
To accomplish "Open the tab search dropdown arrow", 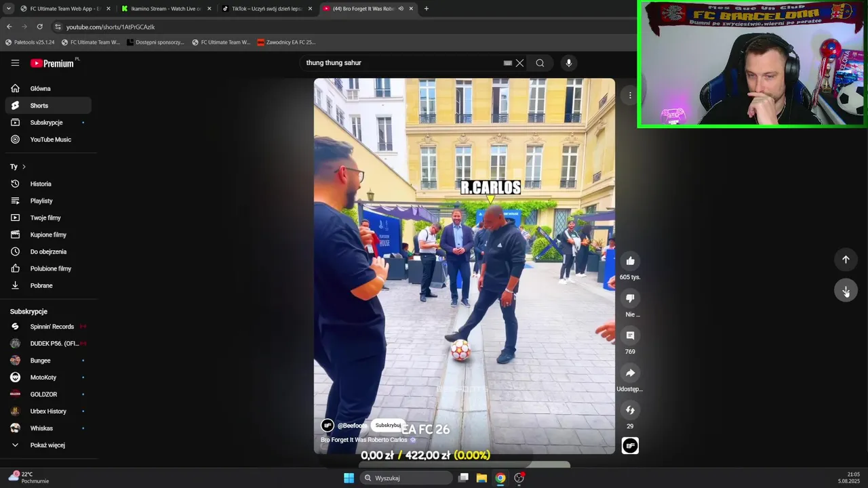I will point(8,9).
